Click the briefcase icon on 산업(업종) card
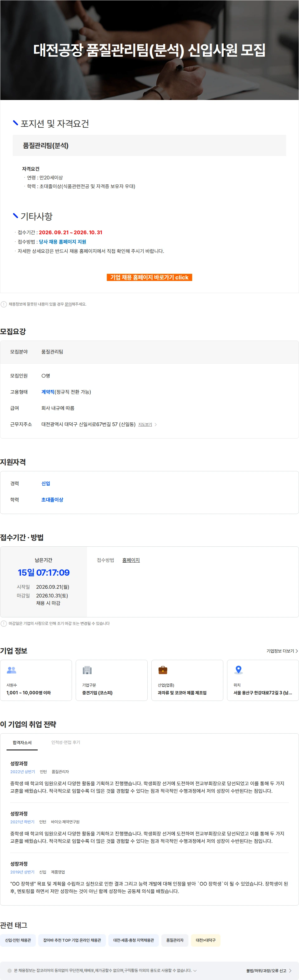The image size is (299, 980). 163,670
